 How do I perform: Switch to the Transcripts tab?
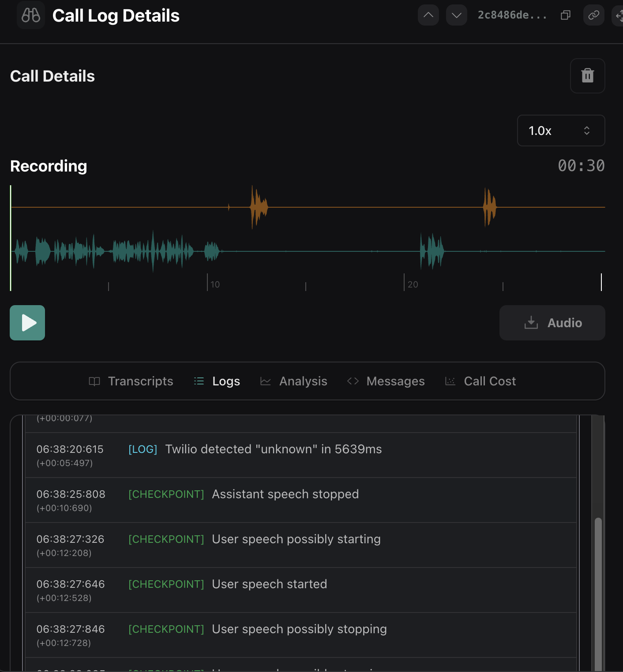(x=131, y=381)
